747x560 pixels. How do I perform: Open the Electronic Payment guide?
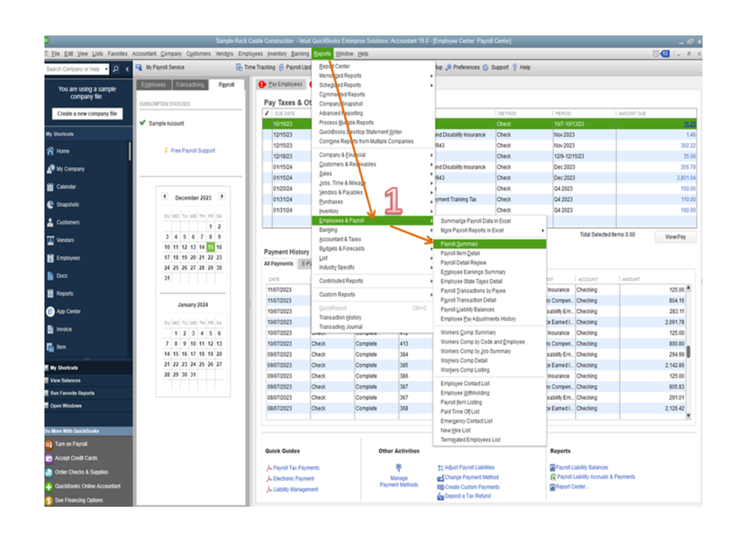(x=293, y=479)
